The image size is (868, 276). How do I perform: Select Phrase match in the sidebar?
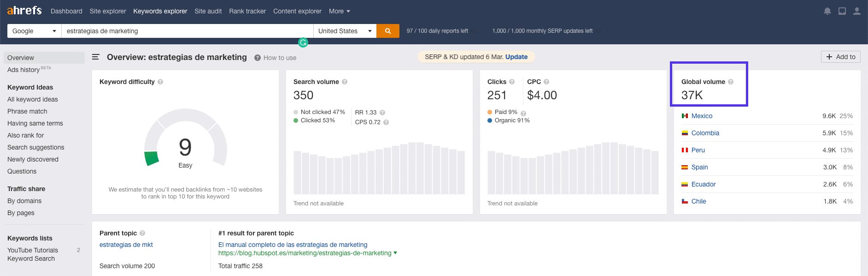click(x=27, y=111)
